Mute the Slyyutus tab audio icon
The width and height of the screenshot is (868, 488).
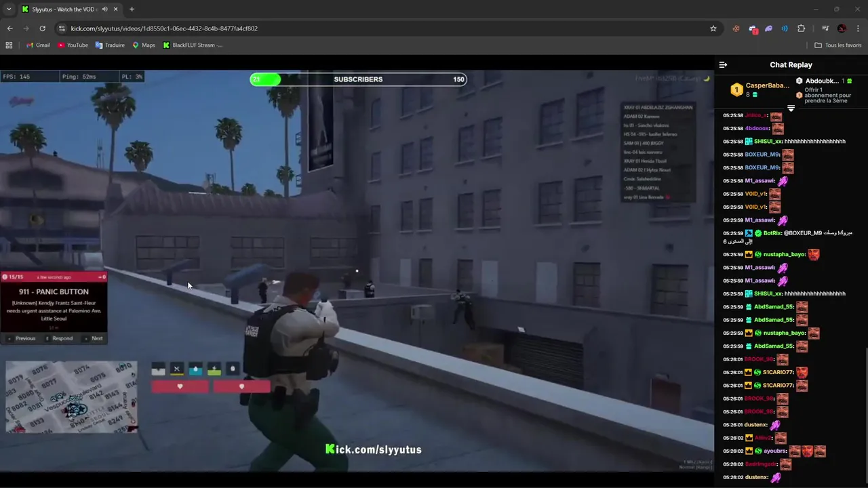coord(105,9)
